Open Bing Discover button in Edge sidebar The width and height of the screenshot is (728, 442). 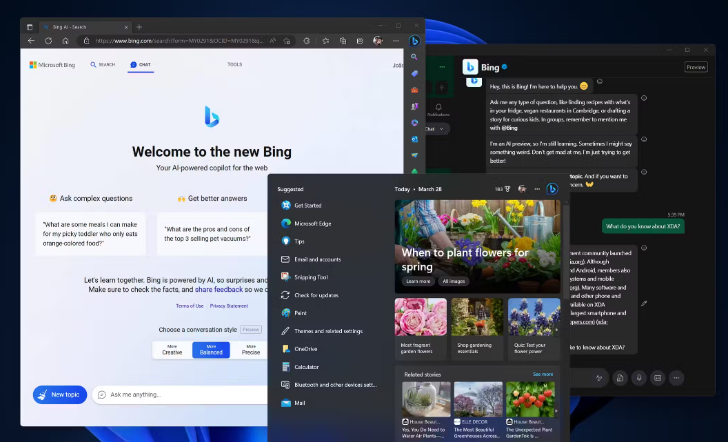pyautogui.click(x=414, y=41)
